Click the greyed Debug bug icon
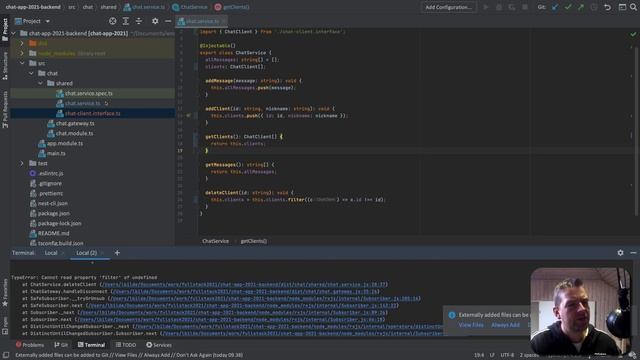The image size is (640, 360). click(x=499, y=7)
